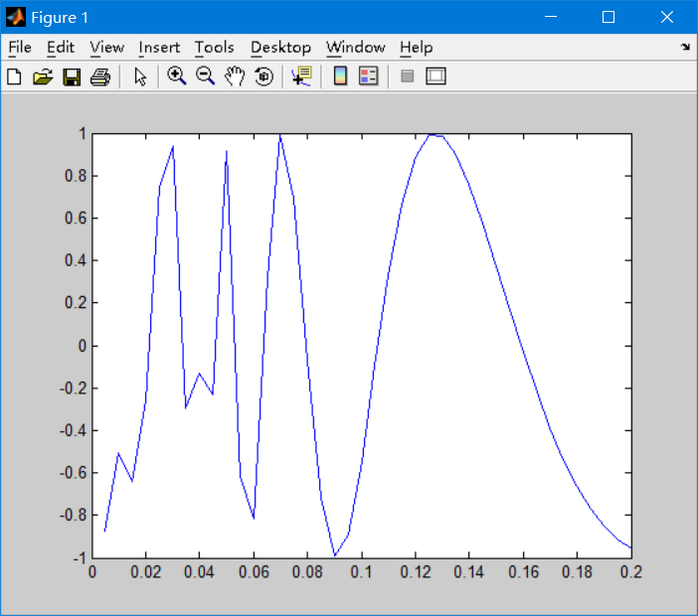The image size is (698, 616).
Task: Open the File menu
Action: pyautogui.click(x=20, y=47)
